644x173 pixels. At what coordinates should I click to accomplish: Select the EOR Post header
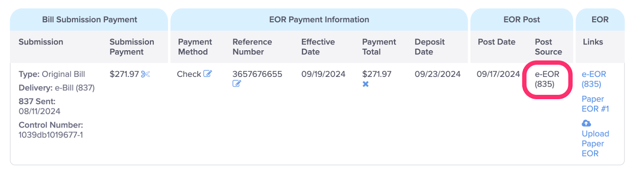522,19
